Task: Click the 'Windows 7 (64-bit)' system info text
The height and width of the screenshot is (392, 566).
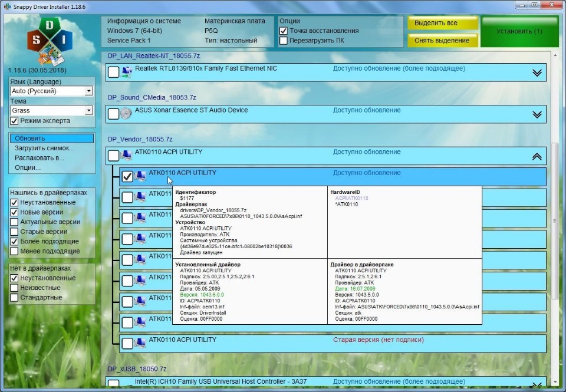Action: [134, 31]
